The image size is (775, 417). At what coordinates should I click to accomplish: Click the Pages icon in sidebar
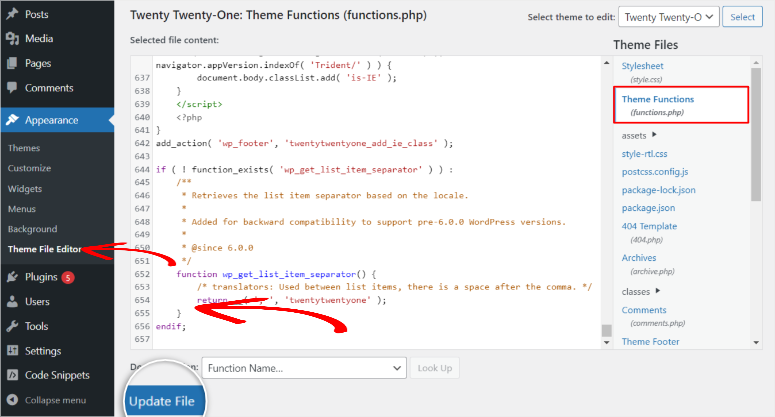tap(12, 63)
